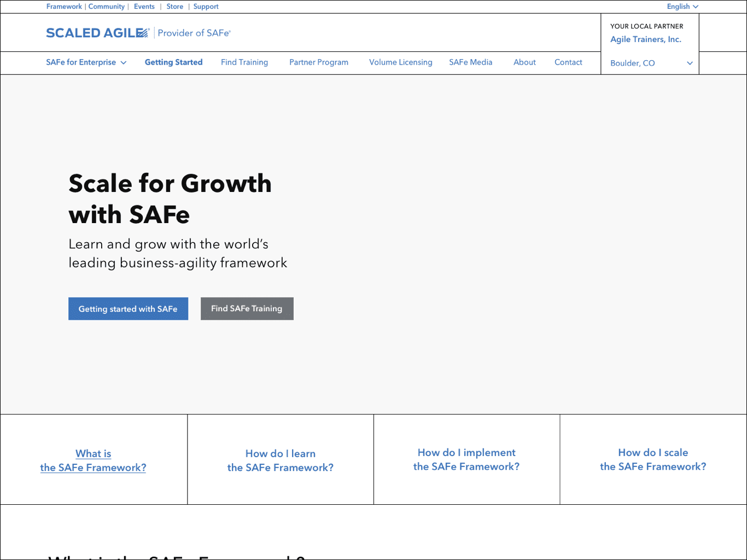The width and height of the screenshot is (747, 560).
Task: Open the Community link in top bar
Action: click(x=107, y=7)
